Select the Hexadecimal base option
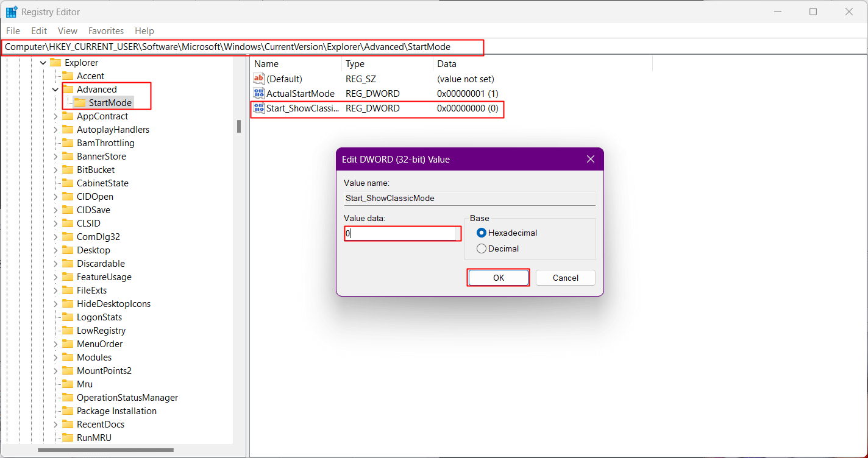Image resolution: width=868 pixels, height=458 pixels. [x=507, y=233]
